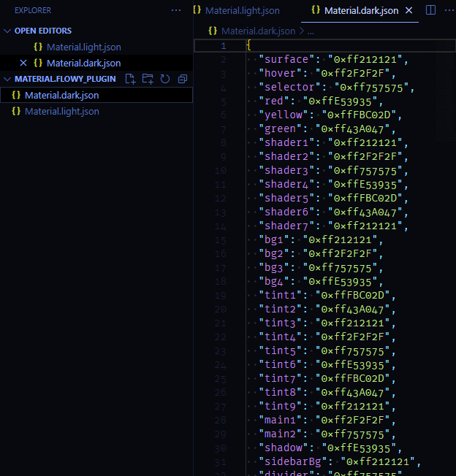This screenshot has width=456, height=476.
Task: Refresh the explorer file tree
Action: [x=165, y=79]
